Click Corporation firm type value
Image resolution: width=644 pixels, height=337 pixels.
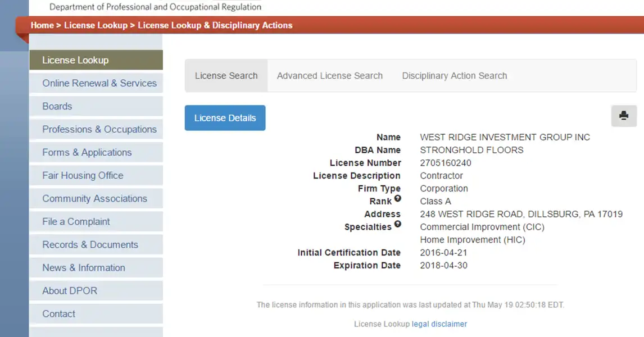pos(443,188)
